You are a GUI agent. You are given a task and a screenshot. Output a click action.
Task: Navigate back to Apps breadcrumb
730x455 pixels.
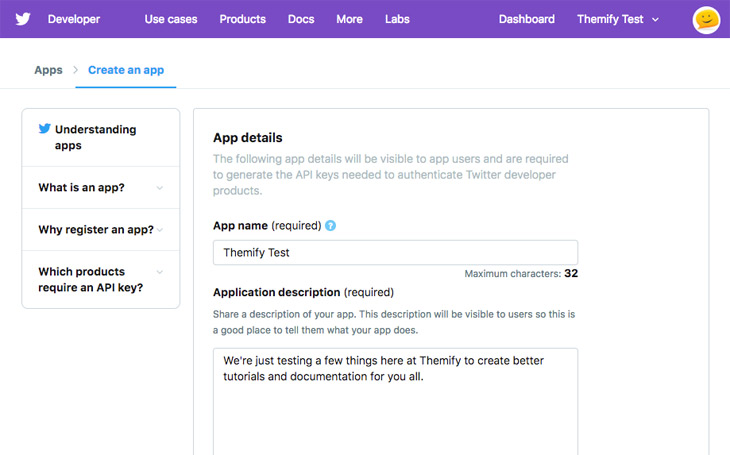pos(48,70)
